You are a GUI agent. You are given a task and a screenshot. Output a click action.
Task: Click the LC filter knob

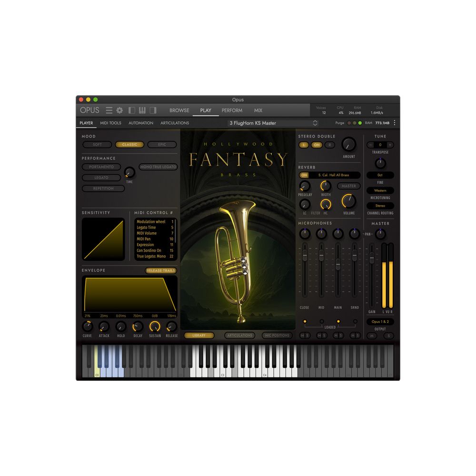click(x=305, y=204)
